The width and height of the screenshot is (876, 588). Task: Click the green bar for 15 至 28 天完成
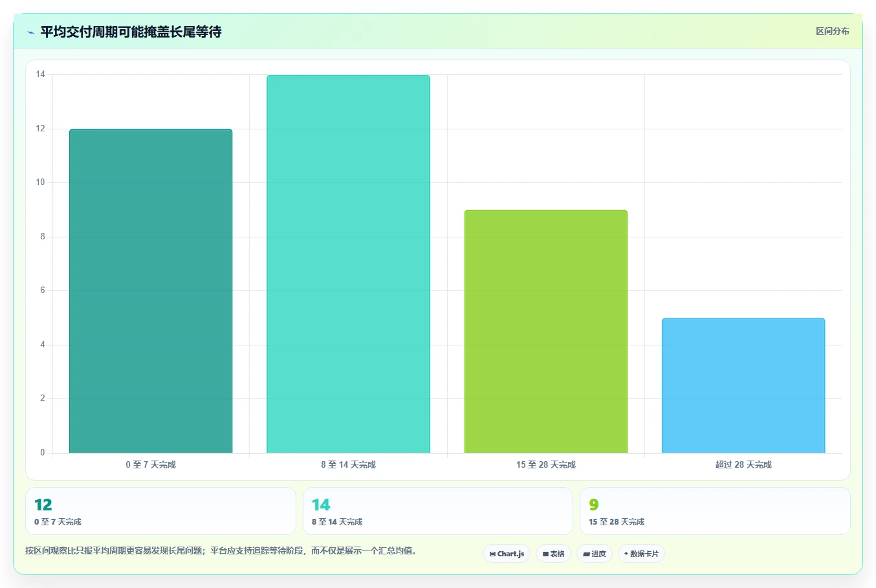pyautogui.click(x=546, y=331)
